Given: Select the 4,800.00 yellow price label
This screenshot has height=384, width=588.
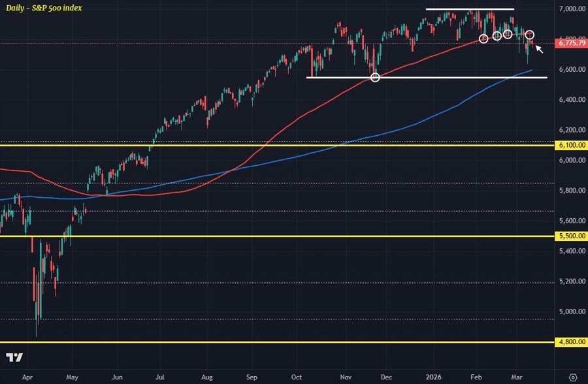Looking at the screenshot, I should (570, 342).
